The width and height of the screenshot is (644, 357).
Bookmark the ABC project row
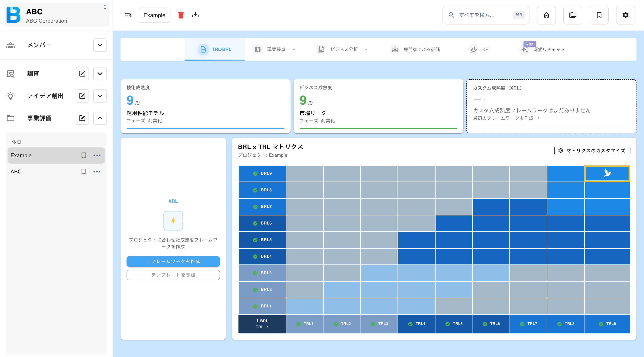click(x=84, y=172)
